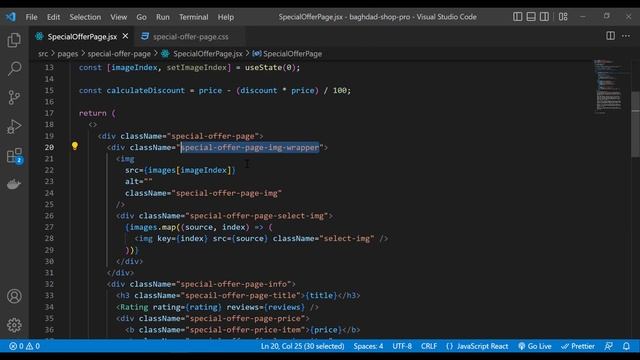The width and height of the screenshot is (640, 360).
Task: Open Run and Debug view
Action: (x=14, y=127)
